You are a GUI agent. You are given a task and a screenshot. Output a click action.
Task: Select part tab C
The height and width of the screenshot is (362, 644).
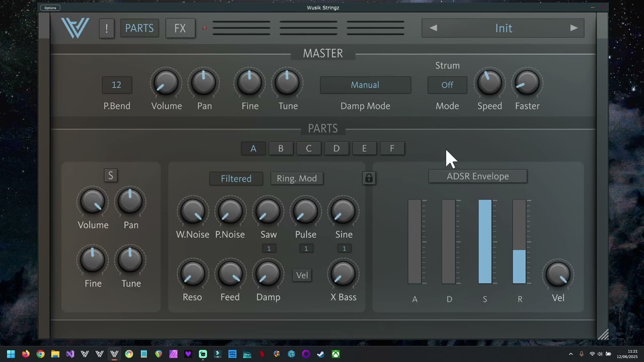click(x=308, y=148)
